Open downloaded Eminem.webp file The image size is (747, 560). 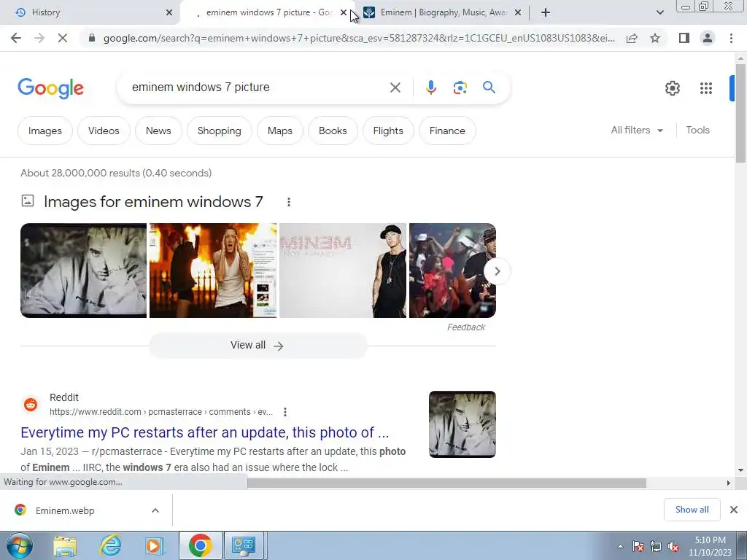(65, 510)
